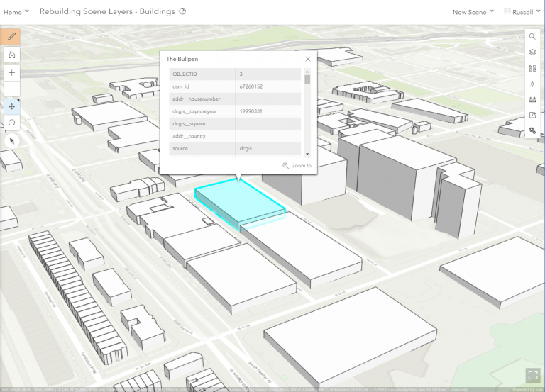Click the pencil edit icon
Image resolution: width=545 pixels, height=392 pixels.
(x=11, y=36)
